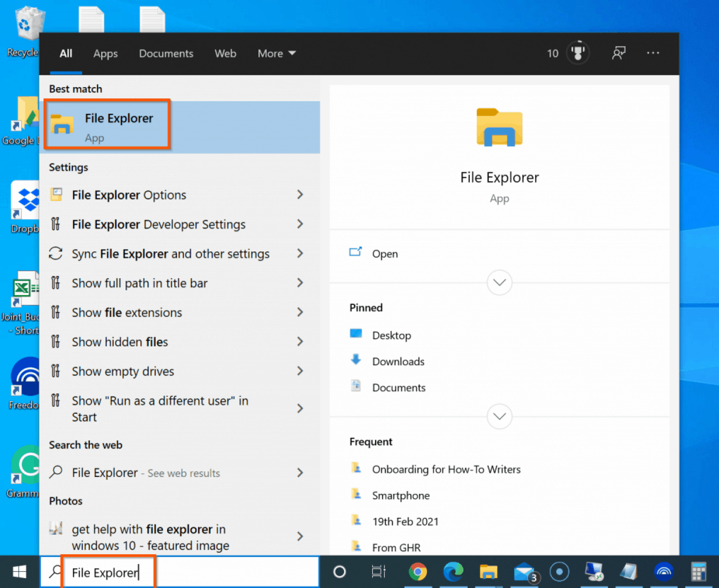The height and width of the screenshot is (588, 719).
Task: Click the search notification counter showing 10
Action: pyautogui.click(x=552, y=53)
